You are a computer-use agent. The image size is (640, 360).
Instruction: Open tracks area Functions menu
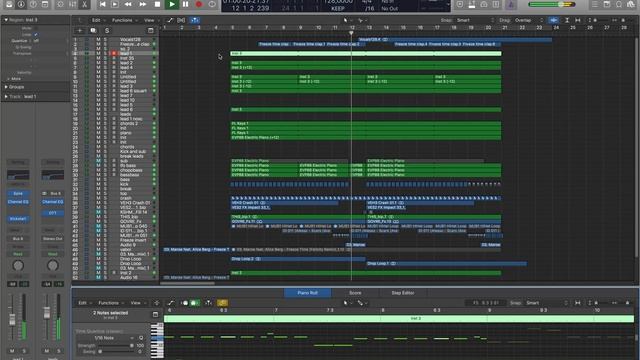[124, 20]
